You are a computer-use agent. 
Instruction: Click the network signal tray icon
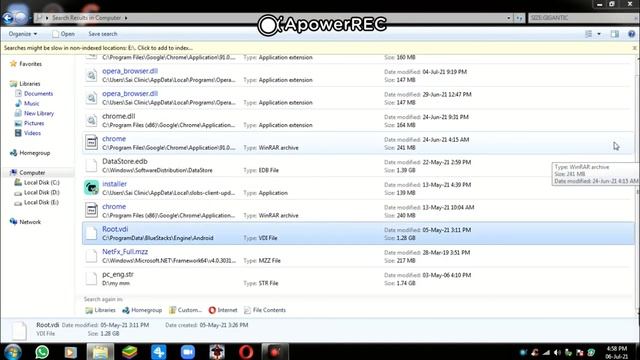(x=546, y=352)
